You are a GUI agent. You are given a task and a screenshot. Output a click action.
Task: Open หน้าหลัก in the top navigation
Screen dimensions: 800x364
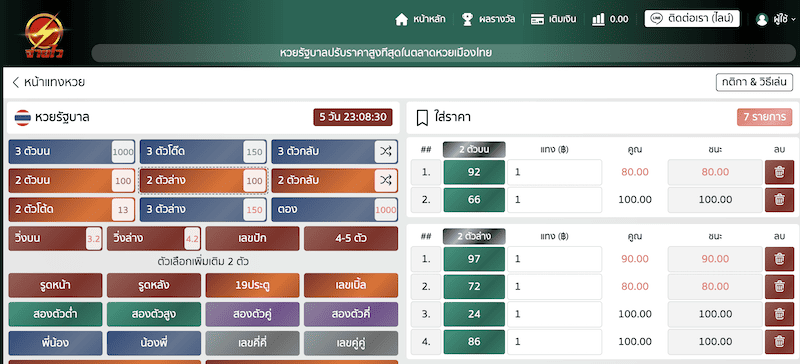[x=420, y=19]
